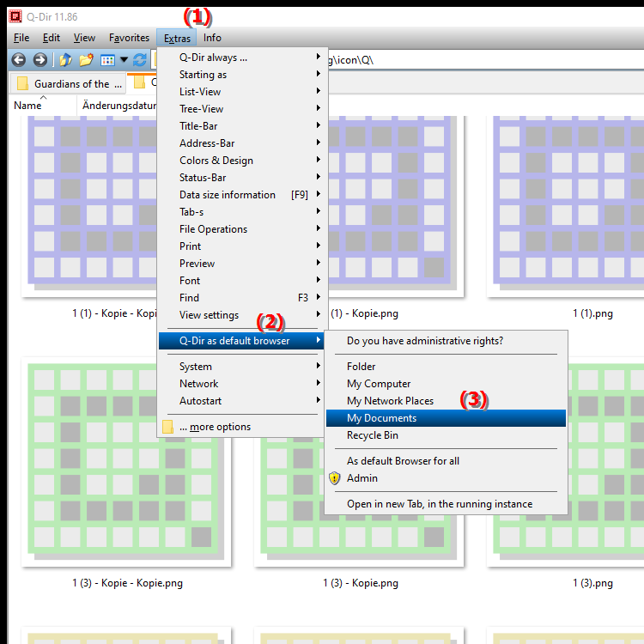Click the 1 (1) - Kopie.png file name
Image resolution: width=644 pixels, height=644 pixels.
(364, 313)
